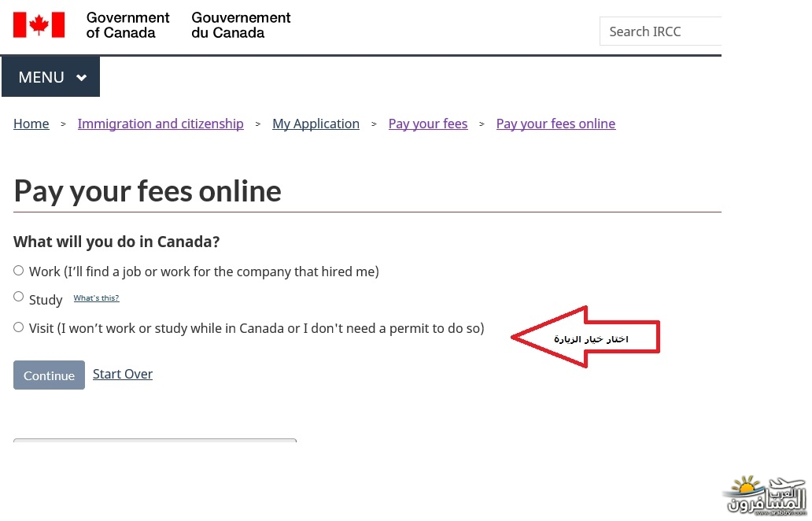Select the Visit radio option
The image size is (812, 521).
[19, 327]
